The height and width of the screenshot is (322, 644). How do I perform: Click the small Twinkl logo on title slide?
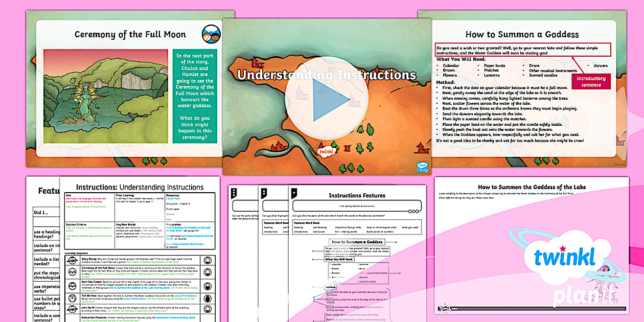coord(326,151)
